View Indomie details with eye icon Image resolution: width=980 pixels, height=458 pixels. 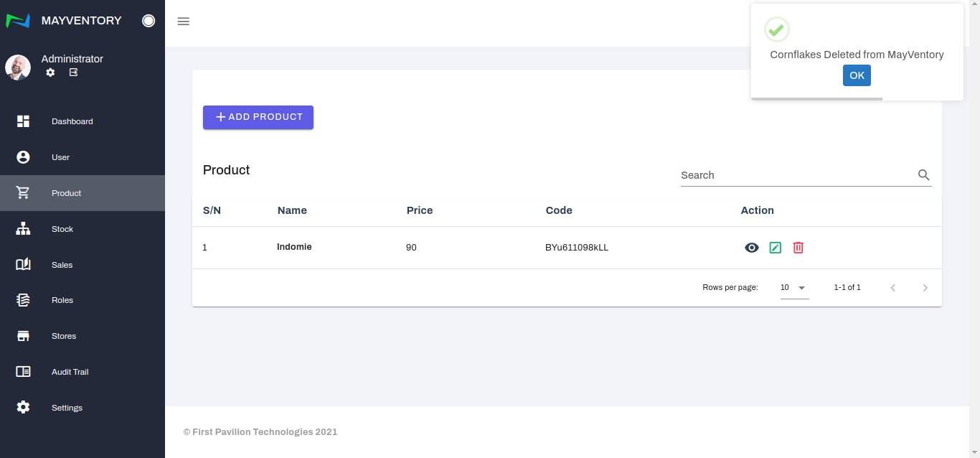(751, 248)
